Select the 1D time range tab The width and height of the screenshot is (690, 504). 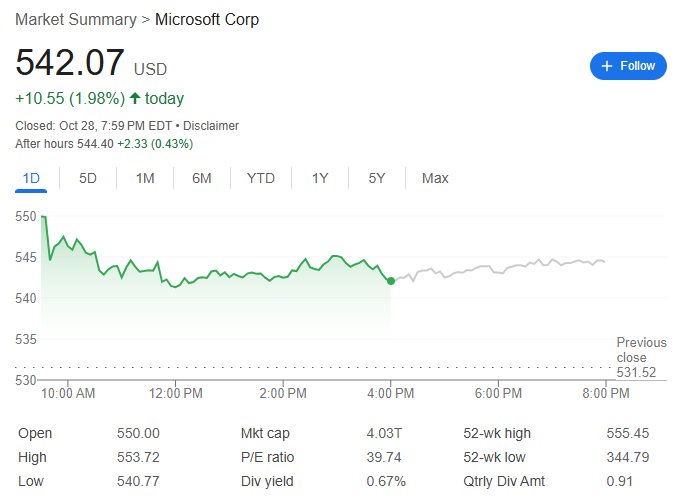pos(31,178)
